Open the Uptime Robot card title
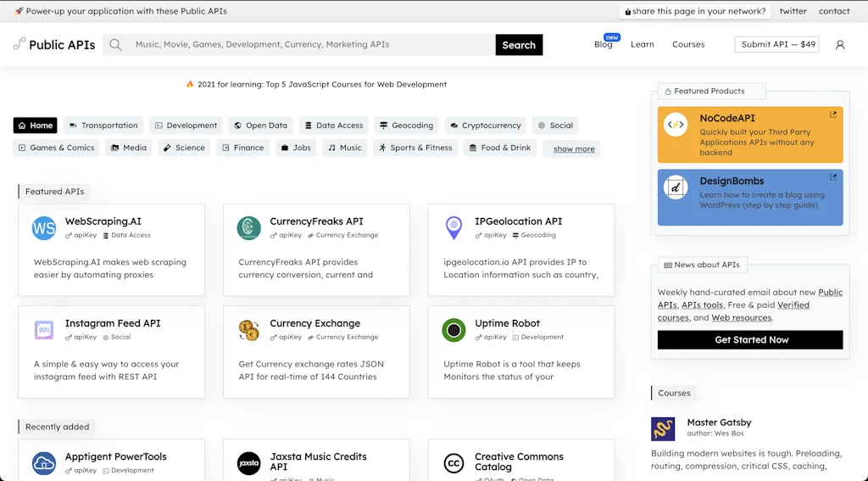 (x=507, y=323)
